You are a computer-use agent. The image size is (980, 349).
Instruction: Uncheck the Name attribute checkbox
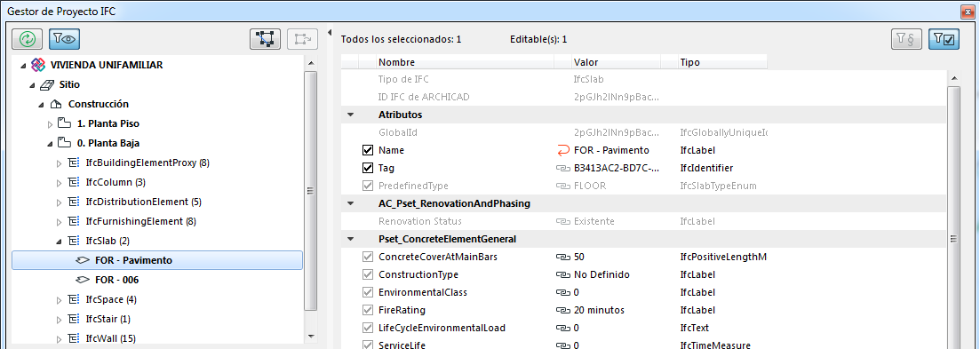pos(368,150)
